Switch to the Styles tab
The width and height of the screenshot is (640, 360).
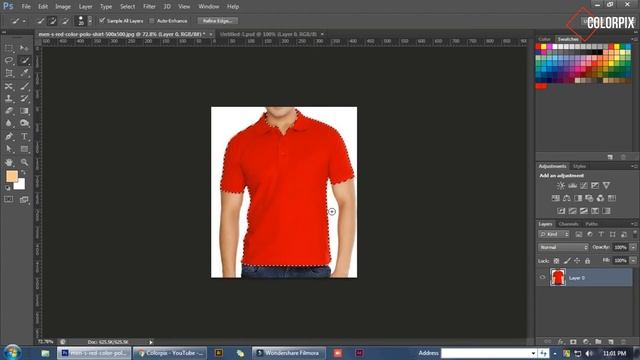pyautogui.click(x=579, y=166)
